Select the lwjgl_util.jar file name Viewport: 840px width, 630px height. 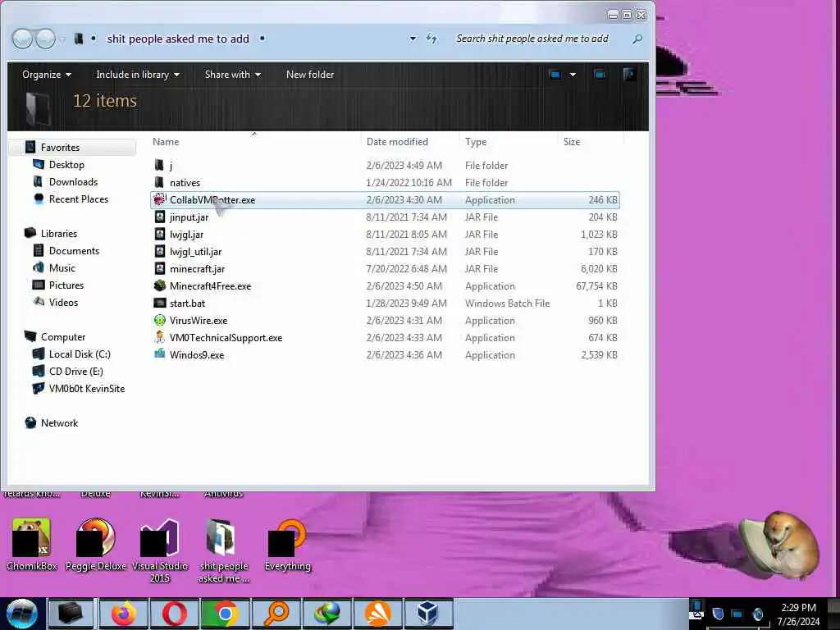[195, 251]
